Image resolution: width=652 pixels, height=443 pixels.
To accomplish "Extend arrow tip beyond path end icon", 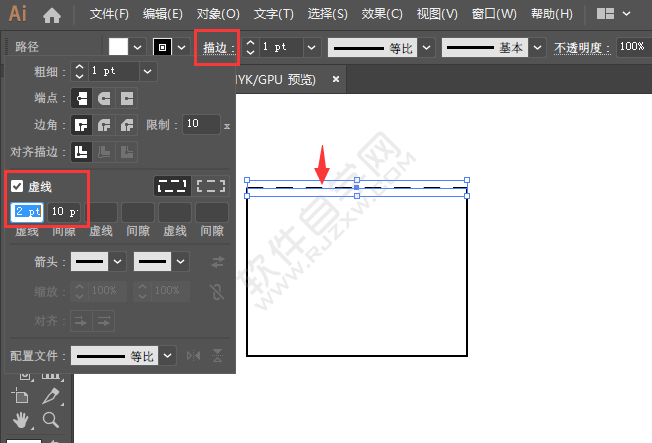I will tap(81, 321).
